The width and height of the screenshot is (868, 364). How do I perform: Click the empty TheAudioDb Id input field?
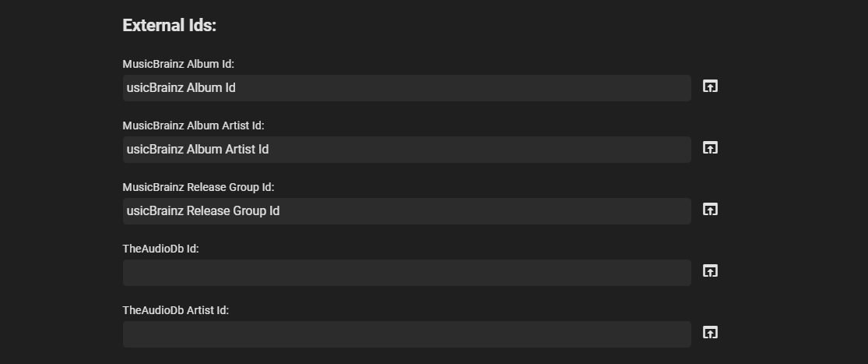(406, 273)
